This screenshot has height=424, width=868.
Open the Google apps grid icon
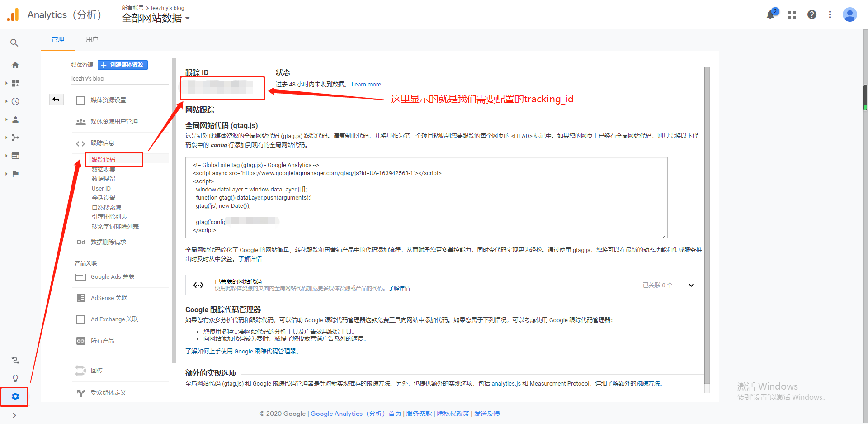pyautogui.click(x=792, y=15)
